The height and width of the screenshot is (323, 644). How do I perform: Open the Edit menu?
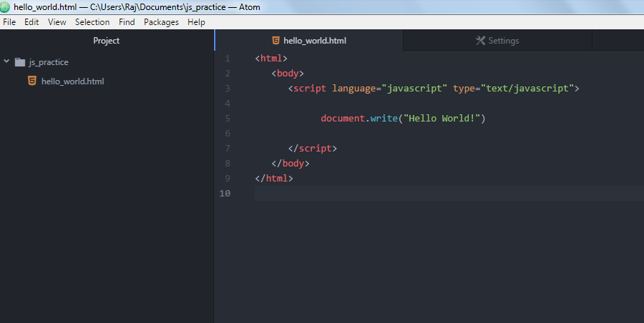click(x=31, y=22)
